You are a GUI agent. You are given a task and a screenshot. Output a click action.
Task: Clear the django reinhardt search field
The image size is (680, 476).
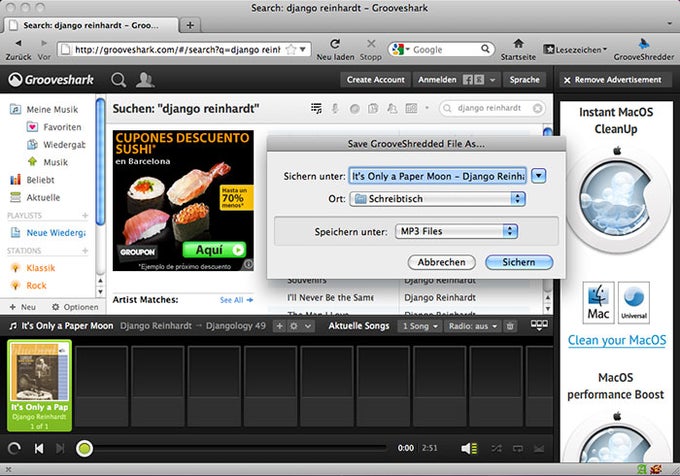click(x=537, y=108)
